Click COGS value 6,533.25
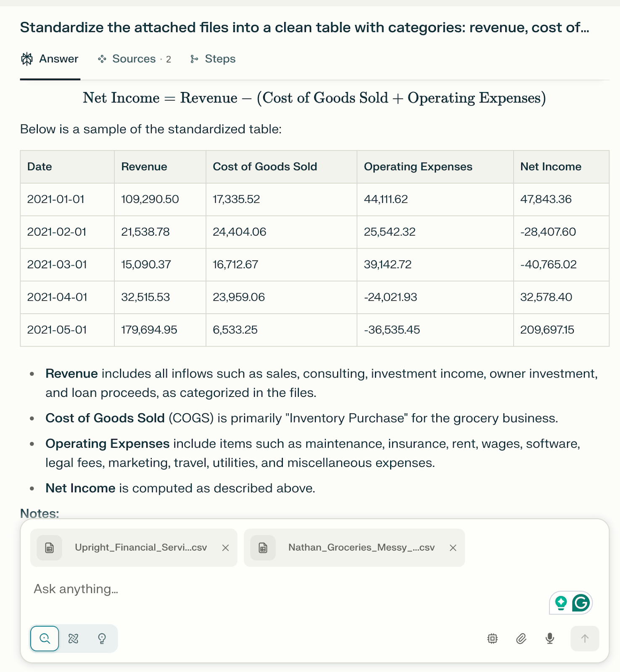The width and height of the screenshot is (620, 672). (x=235, y=330)
